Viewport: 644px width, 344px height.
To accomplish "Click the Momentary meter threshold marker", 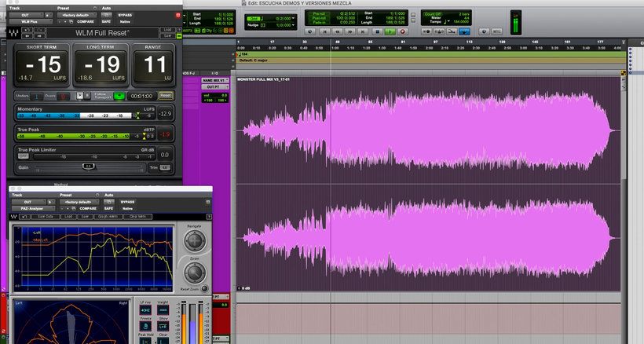I will coord(138,115).
